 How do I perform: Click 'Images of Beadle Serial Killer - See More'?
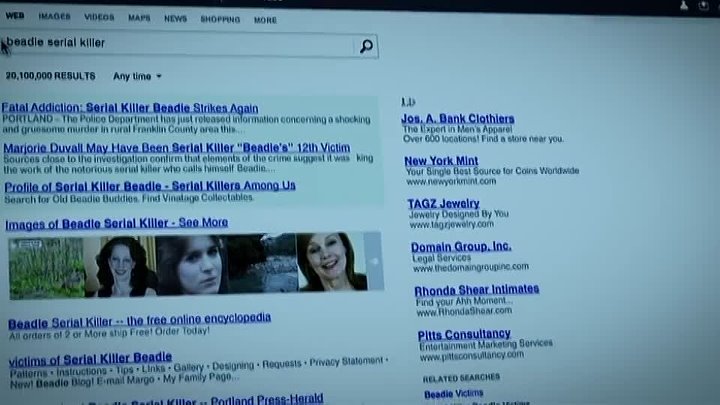click(x=116, y=223)
